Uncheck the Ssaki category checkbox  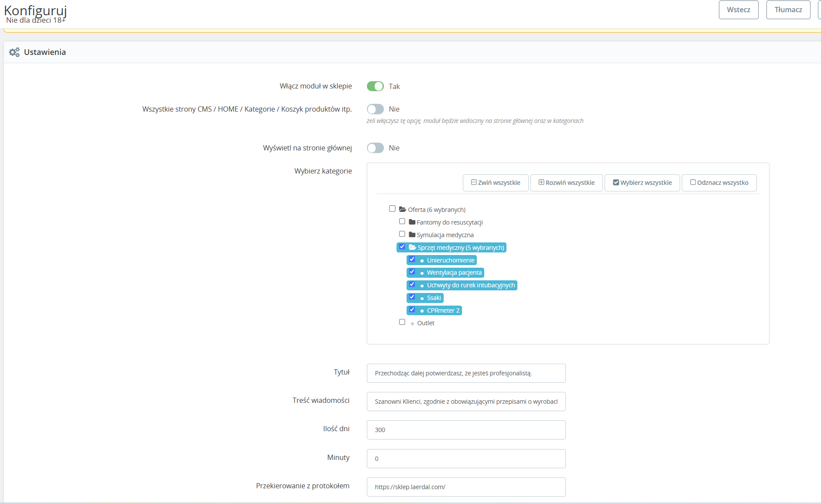click(x=412, y=297)
